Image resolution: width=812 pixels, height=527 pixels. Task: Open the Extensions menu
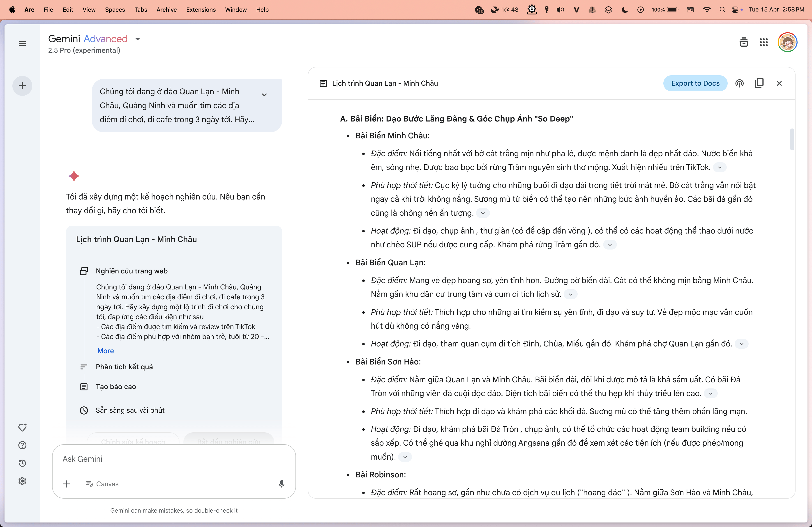coord(201,9)
